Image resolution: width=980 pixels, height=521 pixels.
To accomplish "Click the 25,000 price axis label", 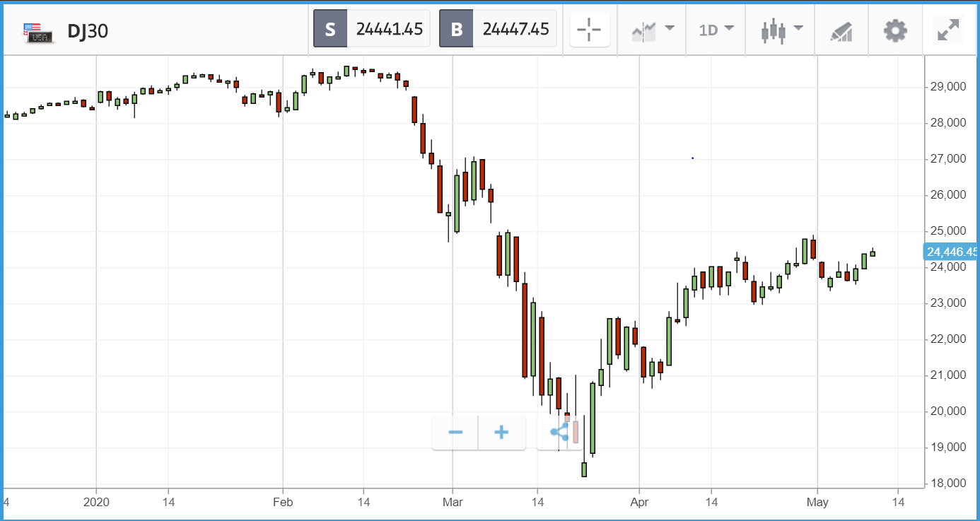I will (x=949, y=231).
